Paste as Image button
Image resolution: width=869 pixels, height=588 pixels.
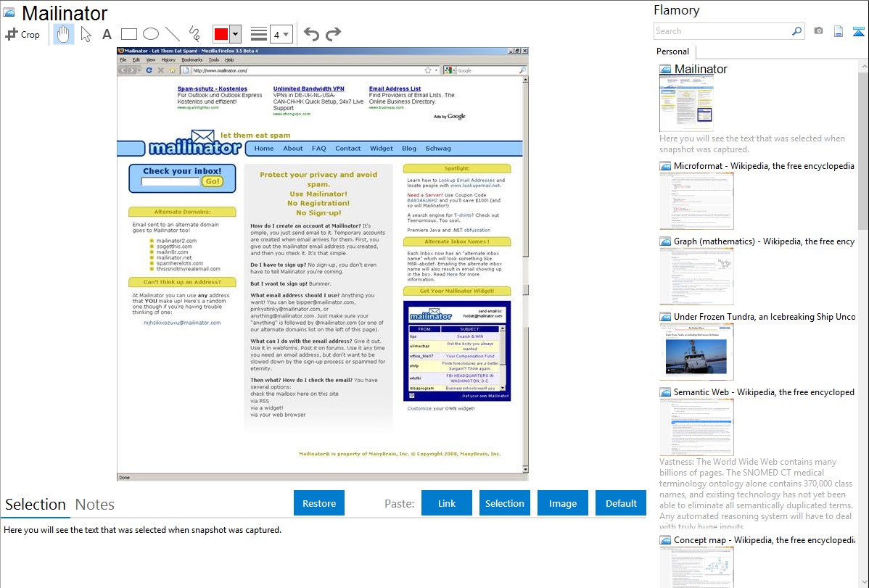tap(562, 503)
